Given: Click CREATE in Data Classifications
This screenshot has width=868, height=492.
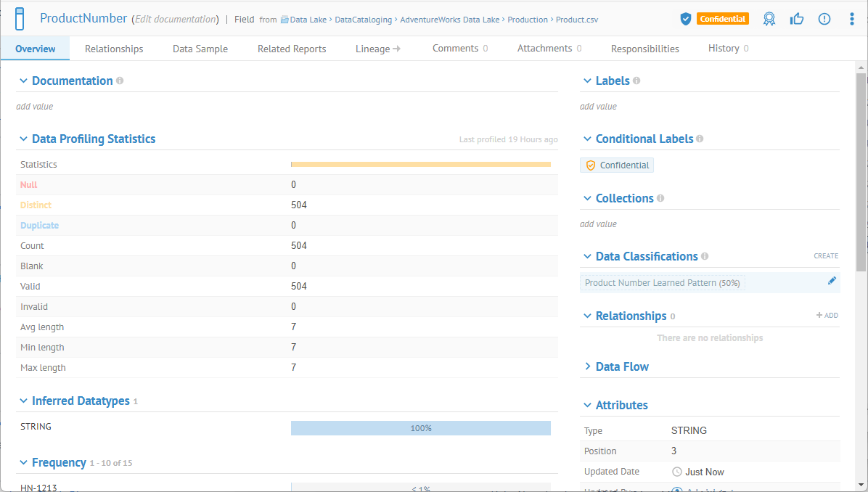Looking at the screenshot, I should click(x=825, y=256).
